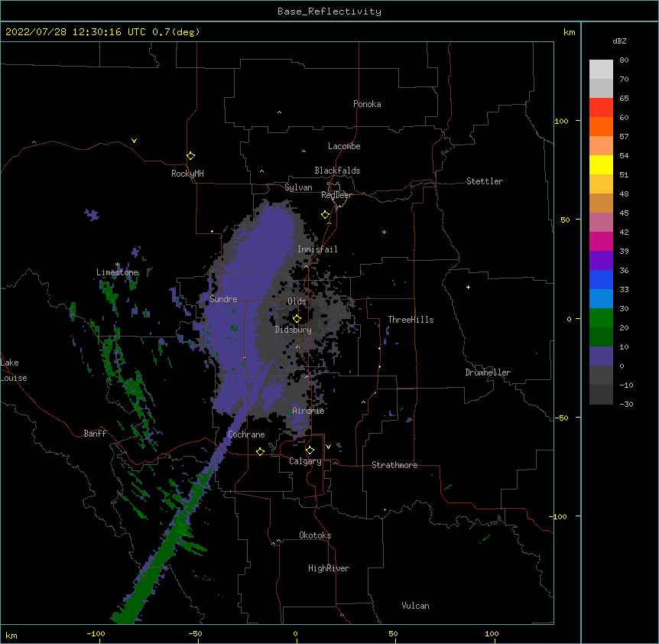
Task: Click the Okotoks label
Action: point(315,535)
